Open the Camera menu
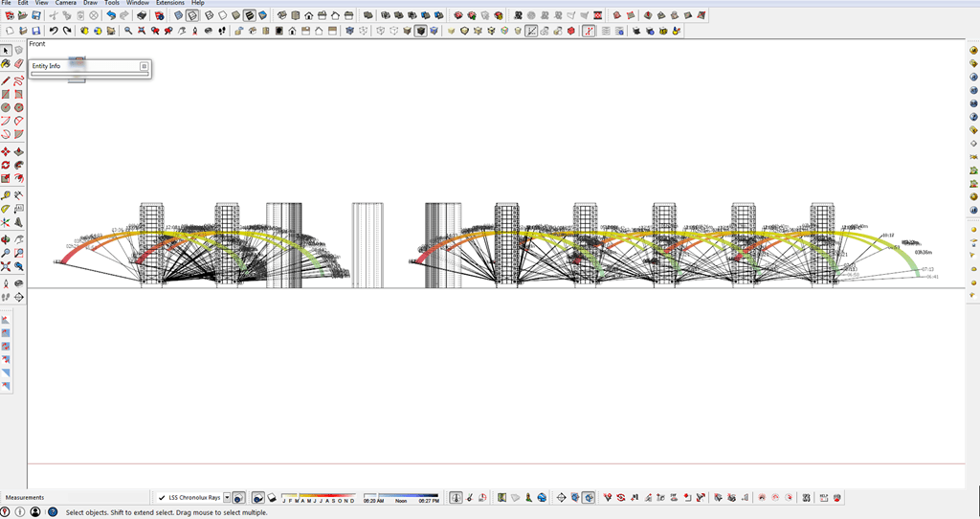This screenshot has width=980, height=519. pos(66,3)
